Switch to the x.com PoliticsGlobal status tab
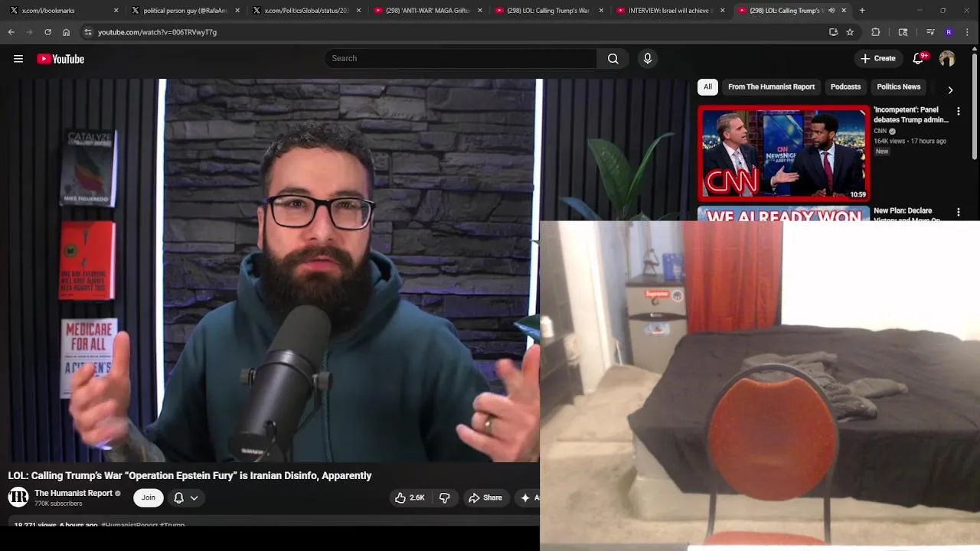The width and height of the screenshot is (980, 551). 306,11
